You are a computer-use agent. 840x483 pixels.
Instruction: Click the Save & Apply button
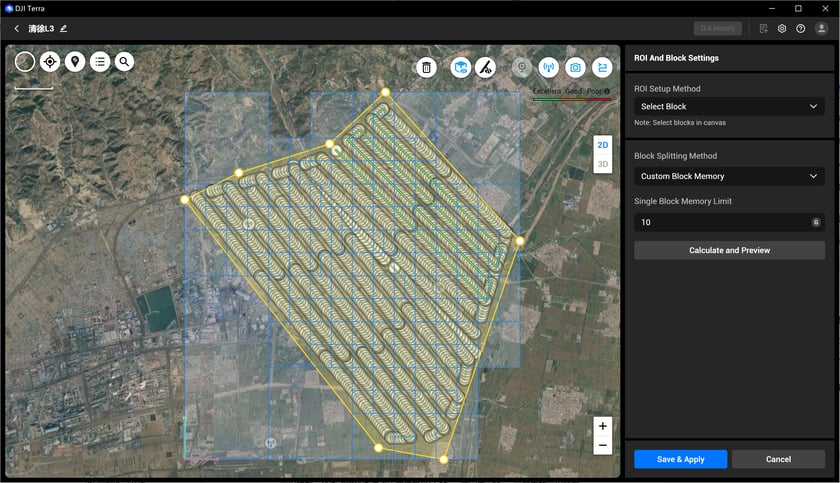point(680,459)
